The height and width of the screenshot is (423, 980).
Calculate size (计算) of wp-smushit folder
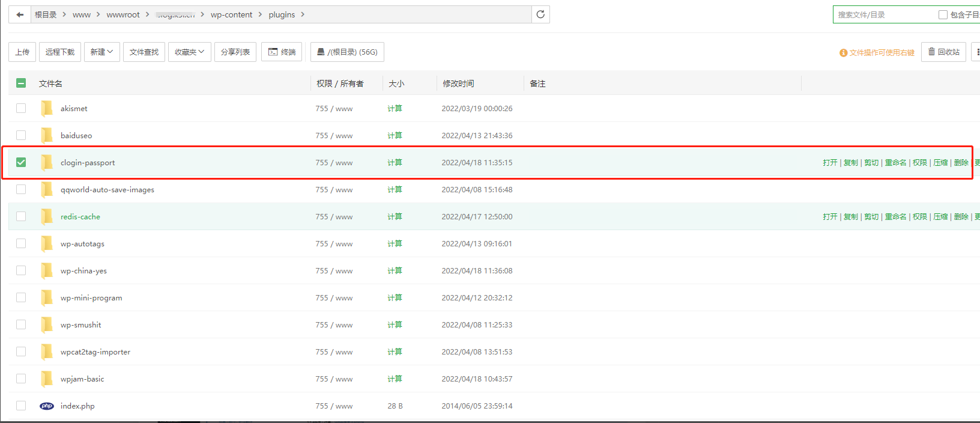(x=395, y=325)
